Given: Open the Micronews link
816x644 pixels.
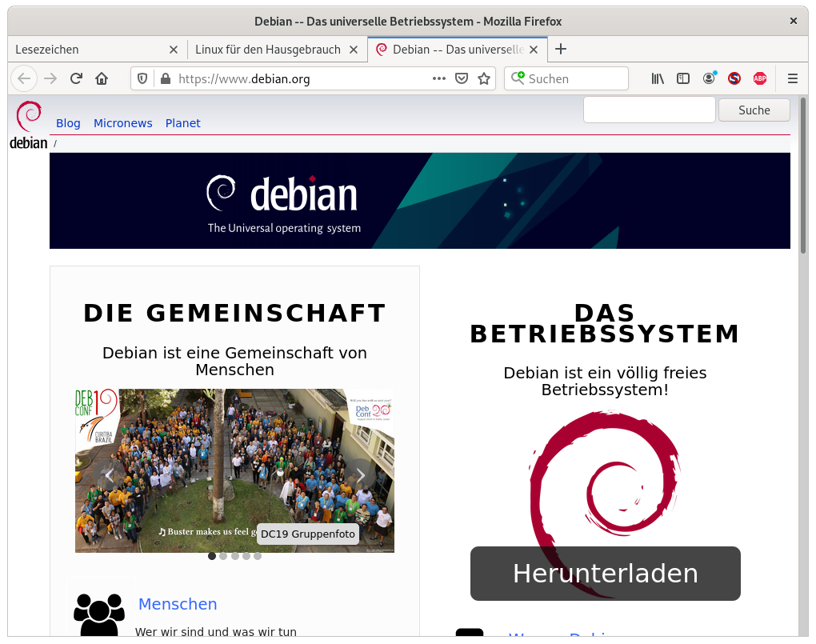Looking at the screenshot, I should pyautogui.click(x=123, y=123).
